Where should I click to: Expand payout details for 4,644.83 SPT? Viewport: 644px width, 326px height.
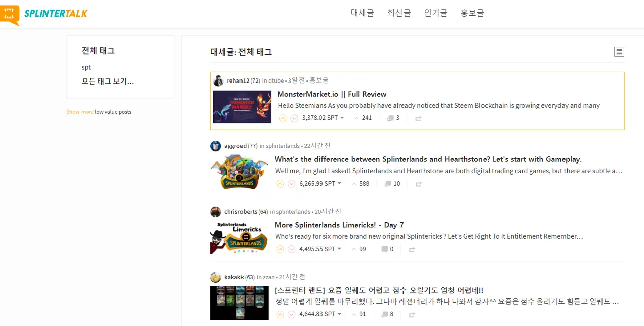point(320,314)
